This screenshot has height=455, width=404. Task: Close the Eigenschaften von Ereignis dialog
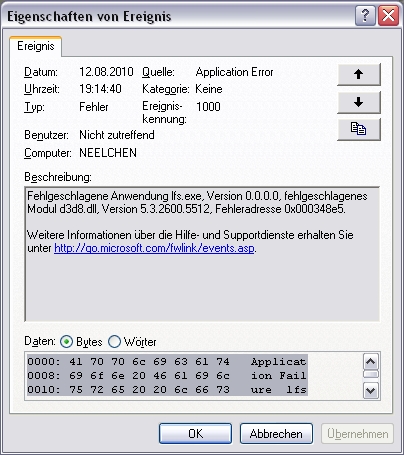click(x=388, y=15)
